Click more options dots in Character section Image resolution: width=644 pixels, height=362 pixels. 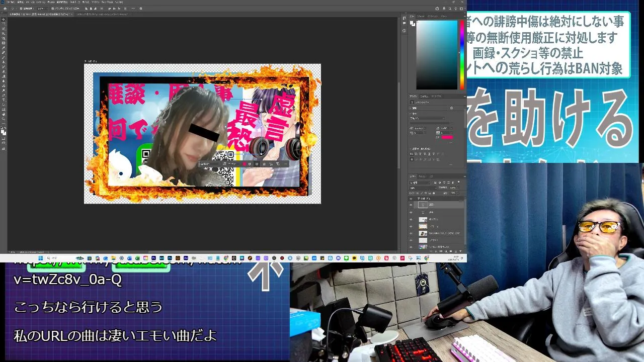(x=451, y=143)
